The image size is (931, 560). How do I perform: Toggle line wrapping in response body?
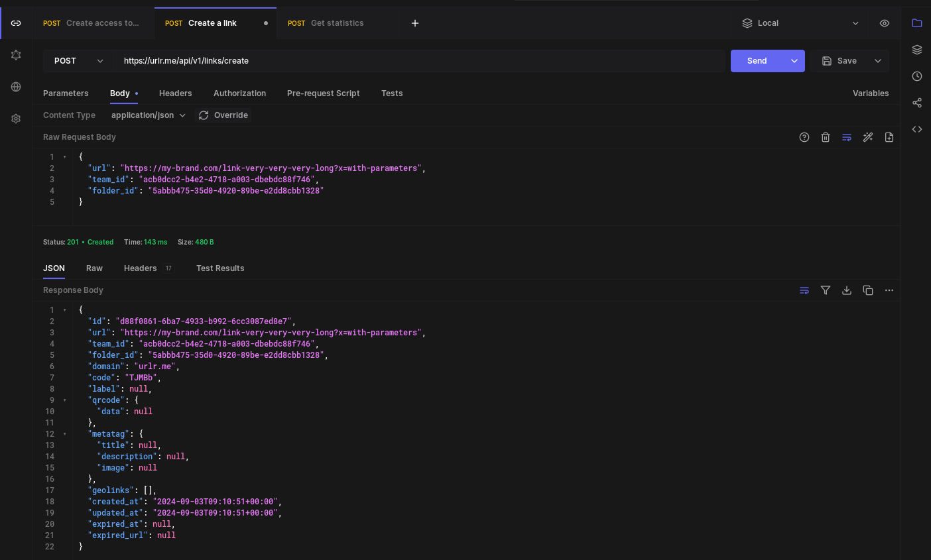(x=804, y=290)
